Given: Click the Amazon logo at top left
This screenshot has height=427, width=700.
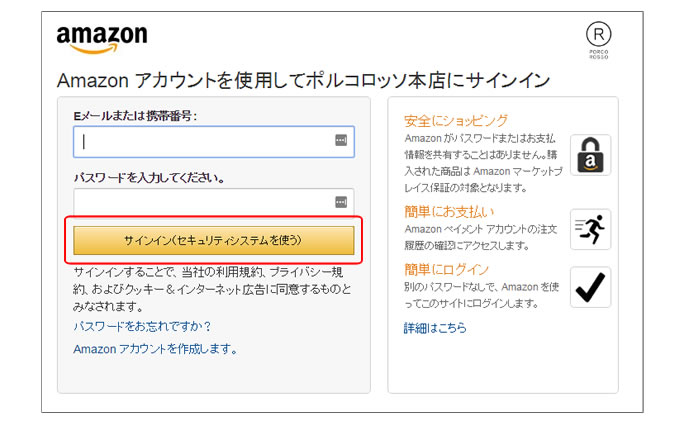Looking at the screenshot, I should tap(101, 40).
